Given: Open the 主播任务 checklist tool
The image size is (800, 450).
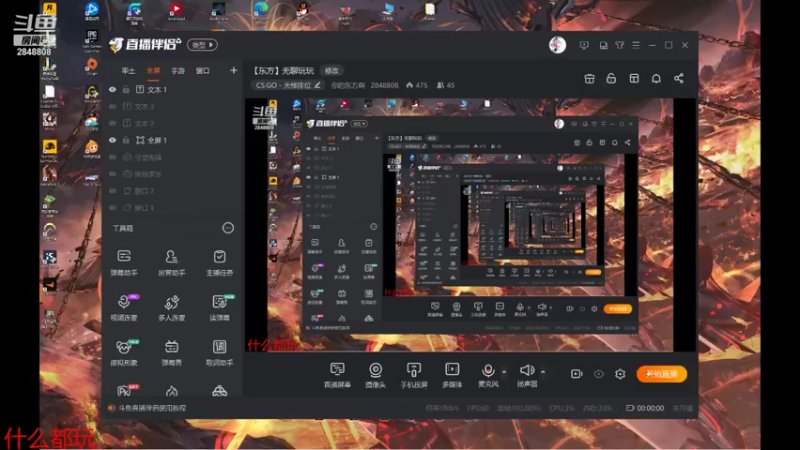Looking at the screenshot, I should pyautogui.click(x=219, y=263).
